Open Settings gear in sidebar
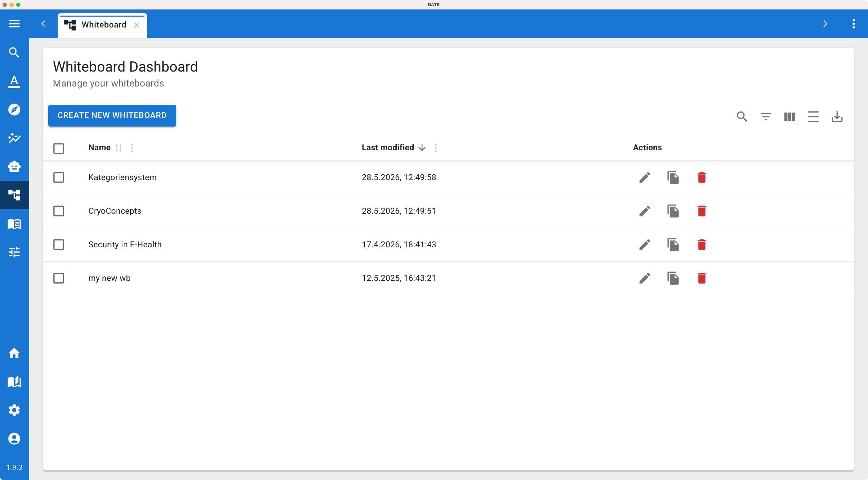This screenshot has height=480, width=868. click(14, 410)
